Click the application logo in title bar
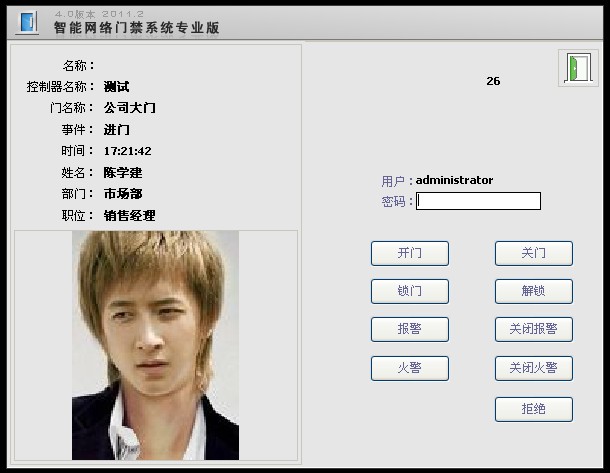 coord(28,22)
